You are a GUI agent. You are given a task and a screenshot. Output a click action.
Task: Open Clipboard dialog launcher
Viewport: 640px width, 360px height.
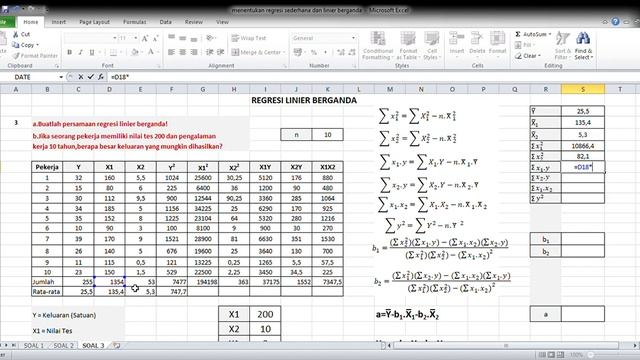pyautogui.click(x=57, y=66)
